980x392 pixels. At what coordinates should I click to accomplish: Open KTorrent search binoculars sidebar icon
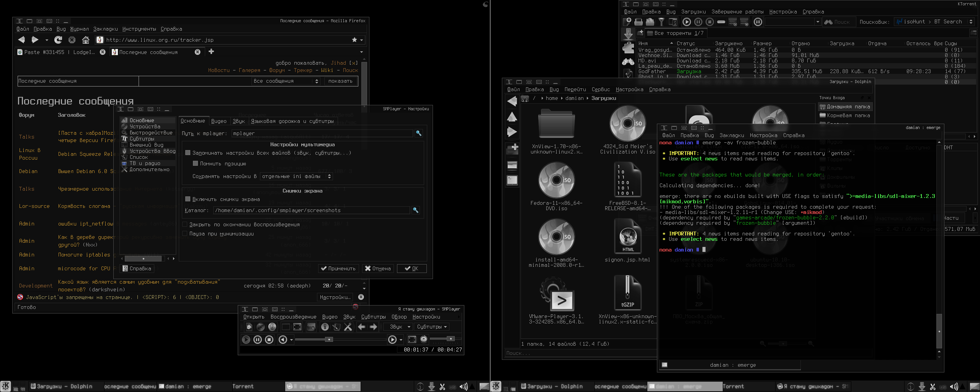coord(628,61)
